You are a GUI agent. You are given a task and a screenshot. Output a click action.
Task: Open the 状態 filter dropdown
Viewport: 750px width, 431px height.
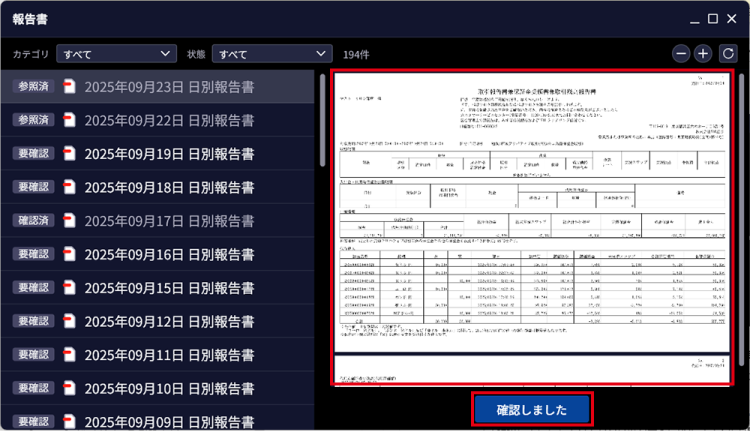pos(271,53)
